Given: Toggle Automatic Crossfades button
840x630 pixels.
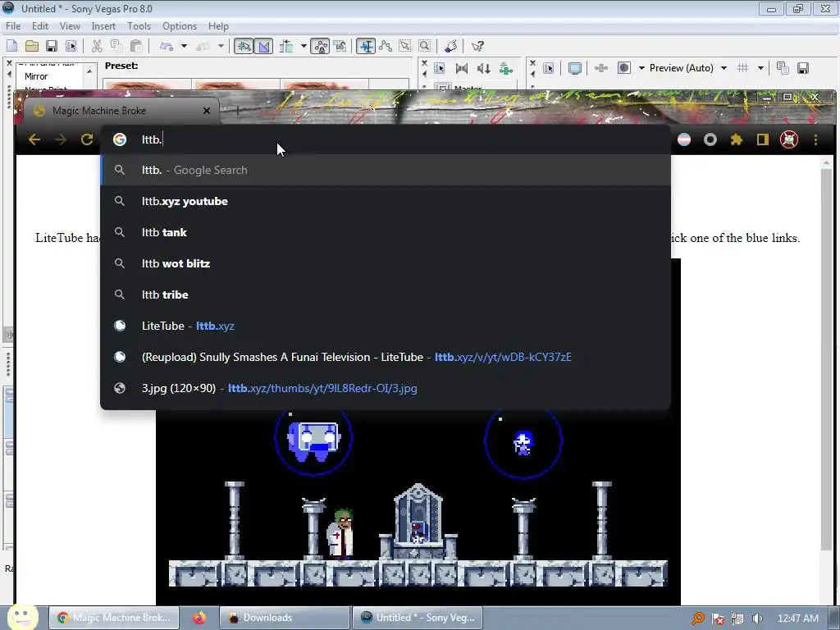Looking at the screenshot, I should coord(263,46).
